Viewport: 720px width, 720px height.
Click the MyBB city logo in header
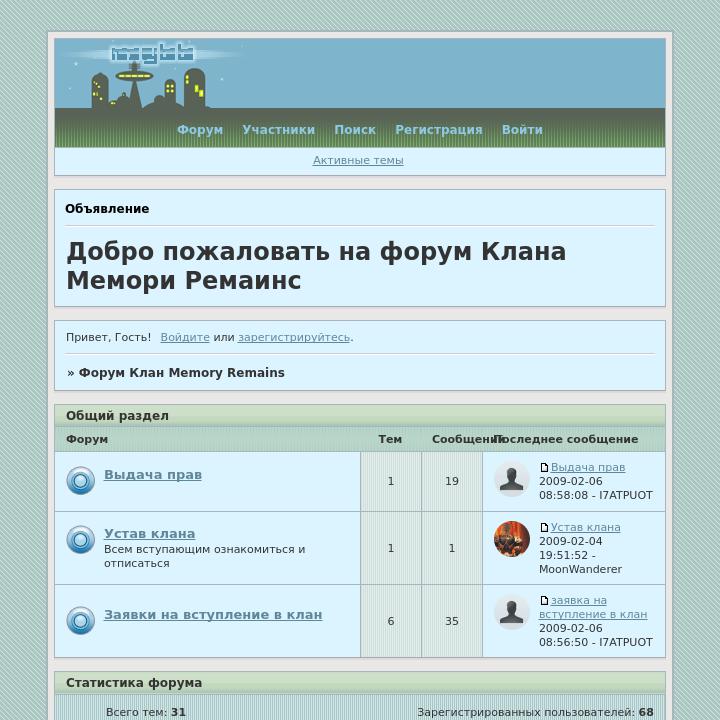point(152,75)
